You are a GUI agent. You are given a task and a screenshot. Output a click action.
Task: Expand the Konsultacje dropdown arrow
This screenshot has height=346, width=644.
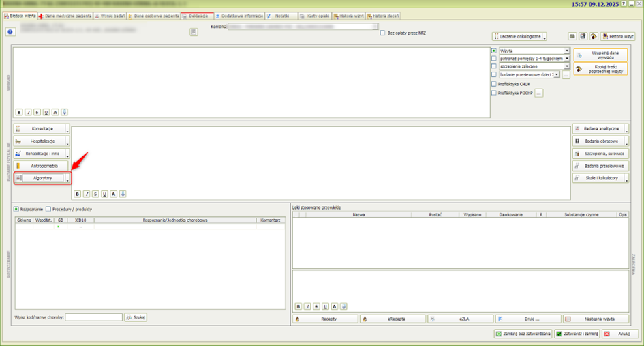67,129
